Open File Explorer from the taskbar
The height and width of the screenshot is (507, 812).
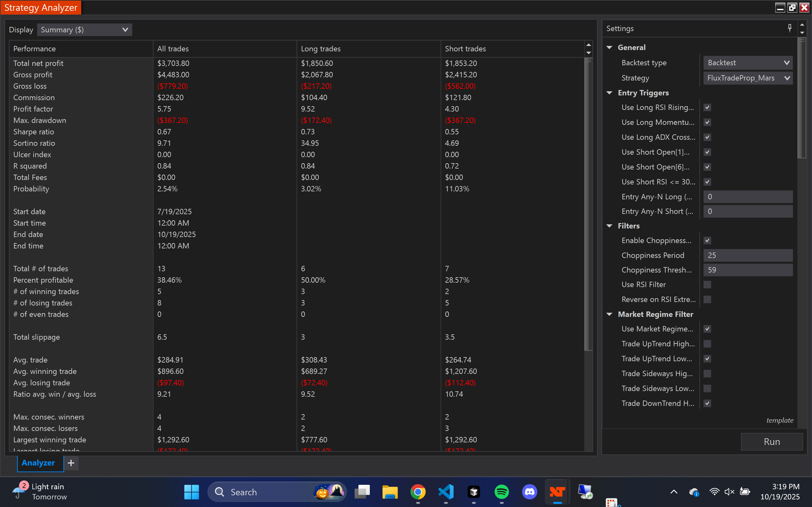tap(390, 491)
